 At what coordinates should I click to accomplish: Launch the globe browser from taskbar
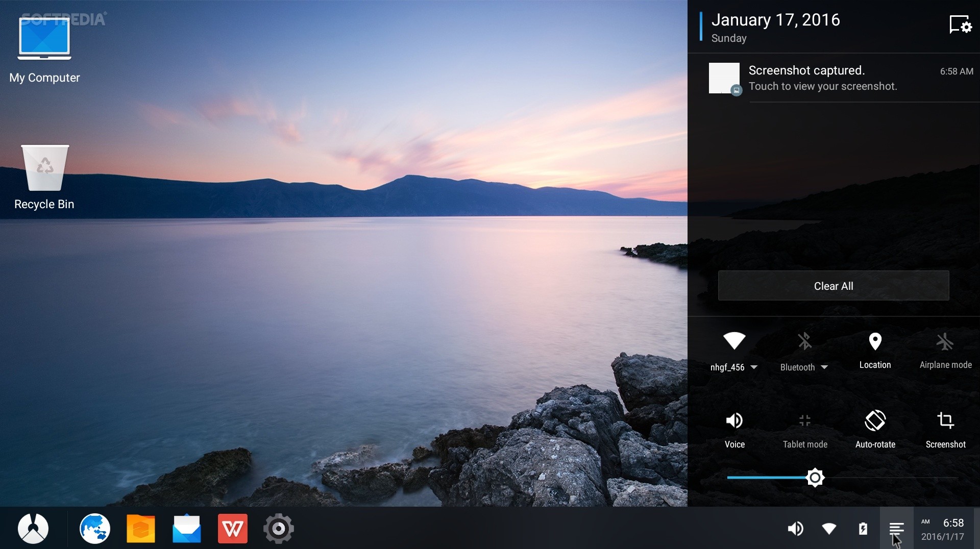pos(95,528)
